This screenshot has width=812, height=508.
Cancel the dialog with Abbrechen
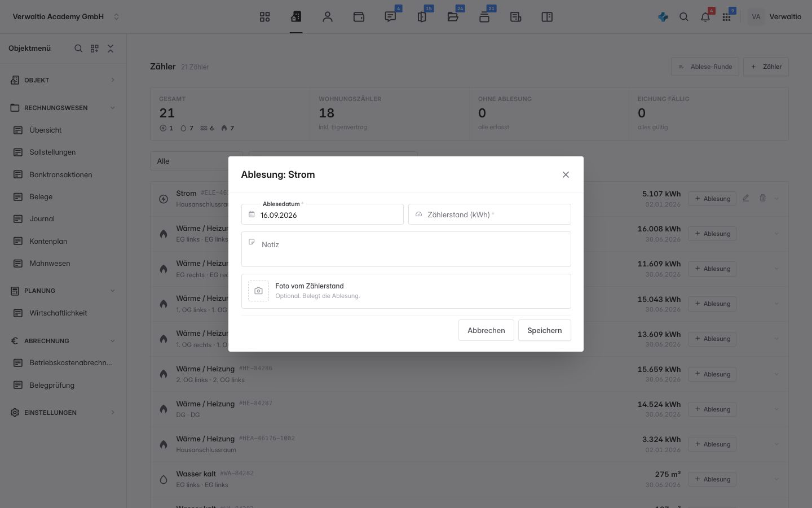[x=486, y=330]
